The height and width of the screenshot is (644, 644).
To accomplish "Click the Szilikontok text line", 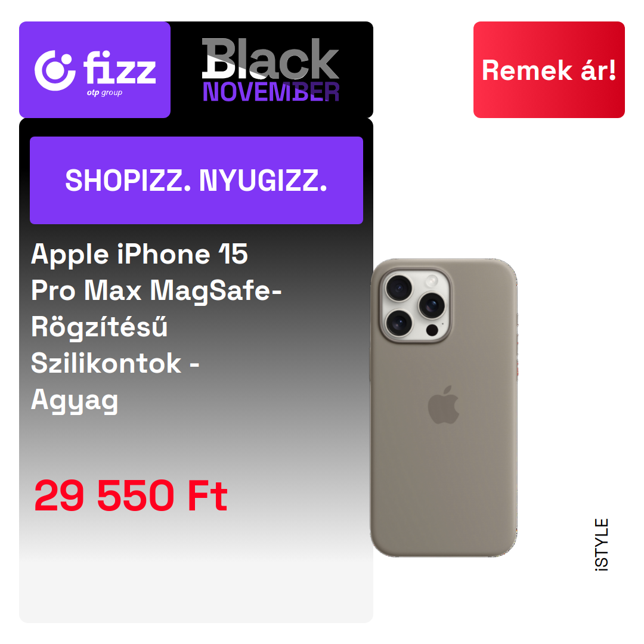I will [106, 363].
